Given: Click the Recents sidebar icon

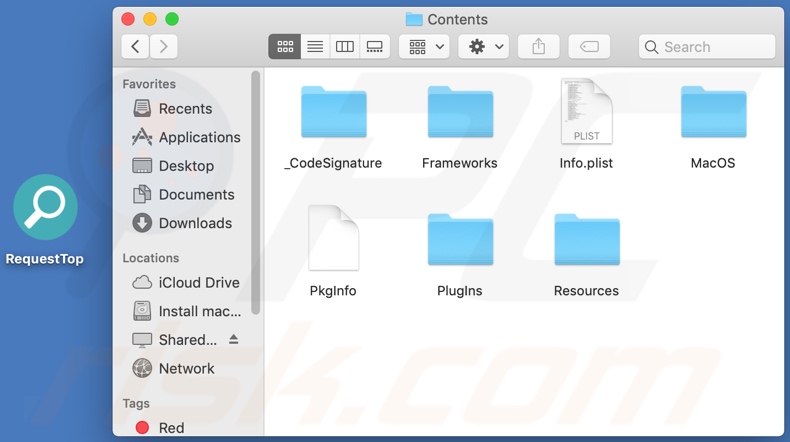Looking at the screenshot, I should pyautogui.click(x=142, y=108).
